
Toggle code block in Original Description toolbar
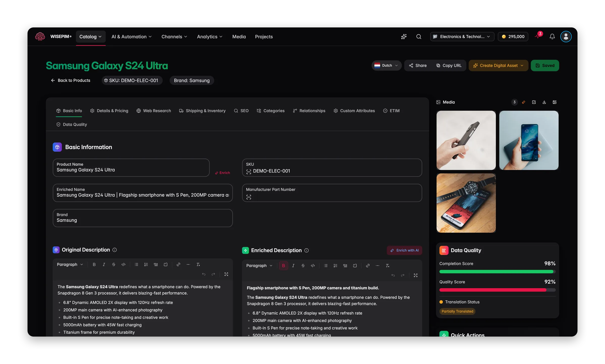[x=166, y=264]
